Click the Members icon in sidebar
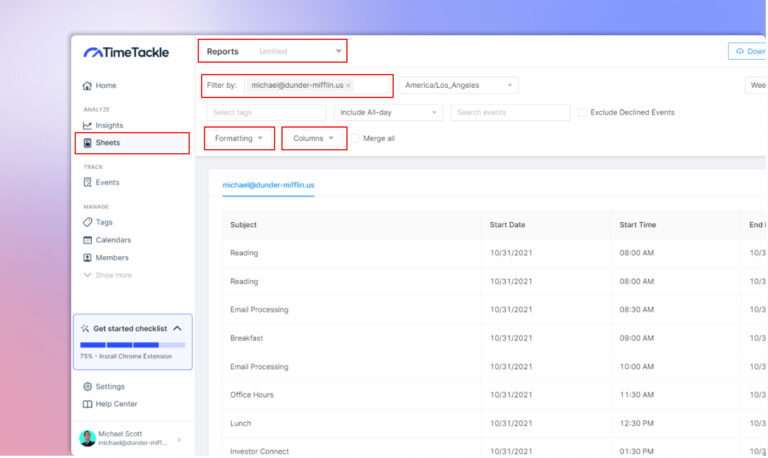 [x=87, y=258]
